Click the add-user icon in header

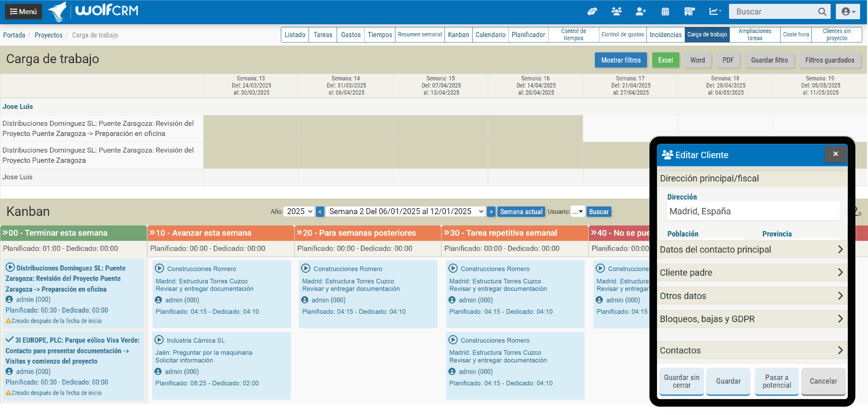pos(640,12)
